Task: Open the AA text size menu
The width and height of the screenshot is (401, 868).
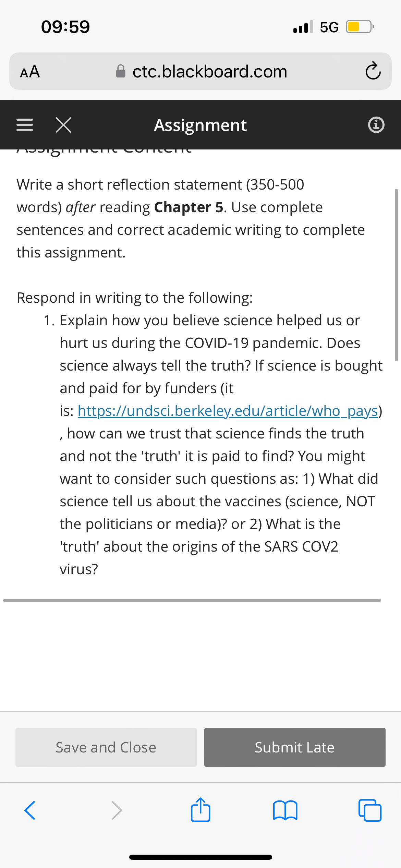Action: pyautogui.click(x=30, y=72)
